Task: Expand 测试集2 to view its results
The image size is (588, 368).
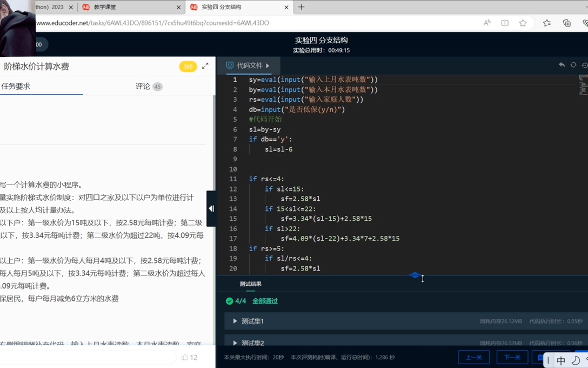Action: coord(250,343)
